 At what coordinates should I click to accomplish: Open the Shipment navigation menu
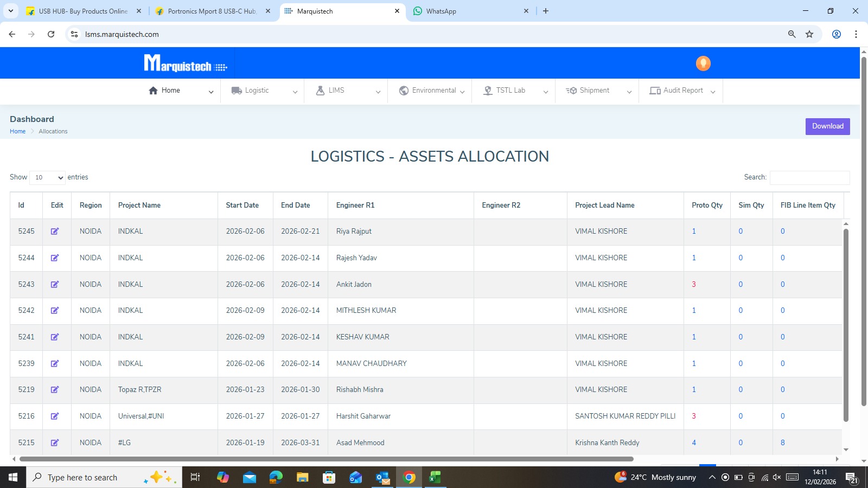(x=597, y=91)
